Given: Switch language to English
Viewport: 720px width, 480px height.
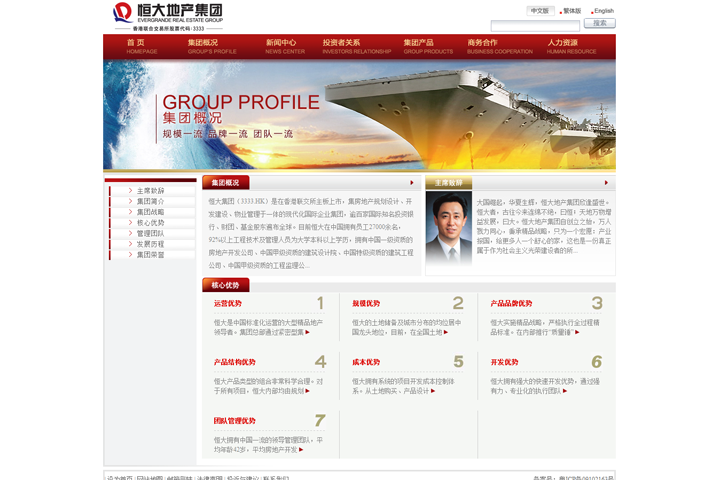Looking at the screenshot, I should pyautogui.click(x=603, y=11).
